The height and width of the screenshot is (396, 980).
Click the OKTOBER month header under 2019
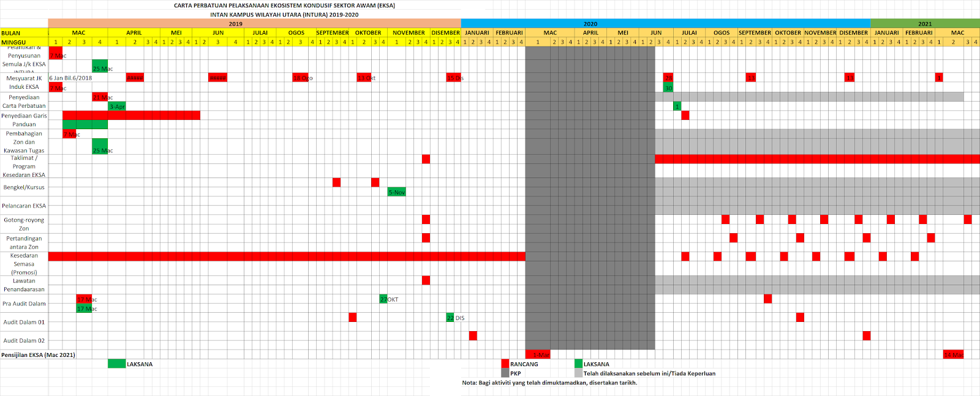coord(368,33)
